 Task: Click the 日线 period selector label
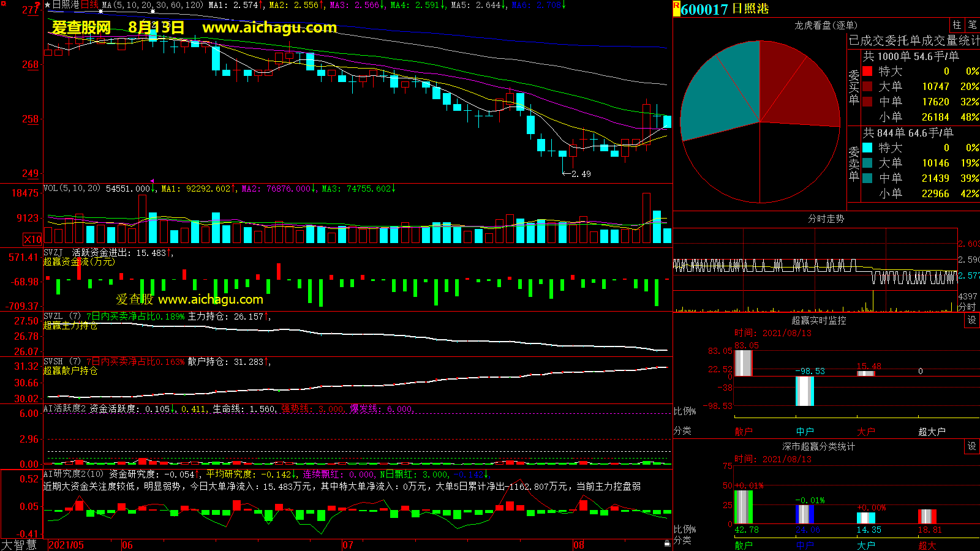point(89,5)
